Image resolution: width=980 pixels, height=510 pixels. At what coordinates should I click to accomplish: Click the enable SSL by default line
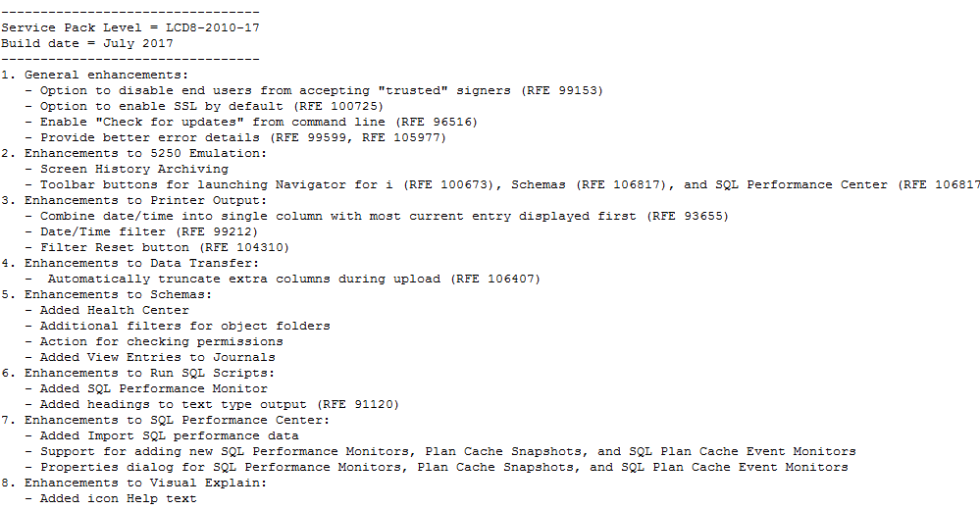coord(211,106)
